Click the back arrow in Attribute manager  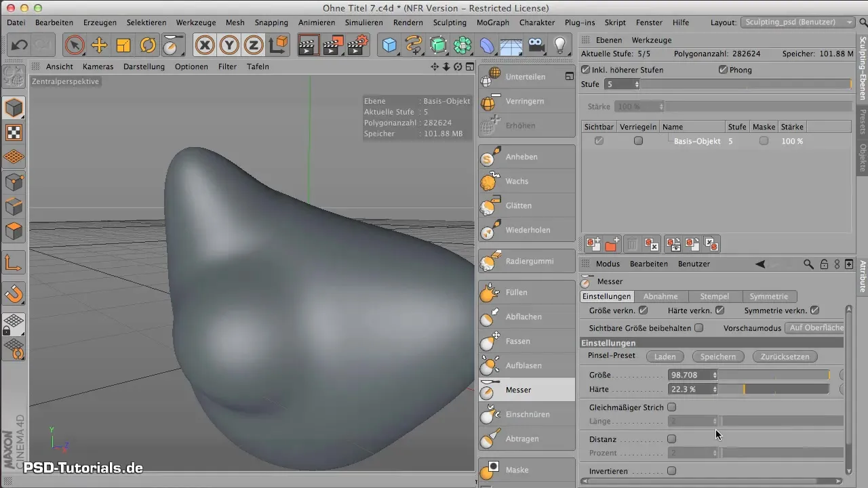(x=760, y=264)
